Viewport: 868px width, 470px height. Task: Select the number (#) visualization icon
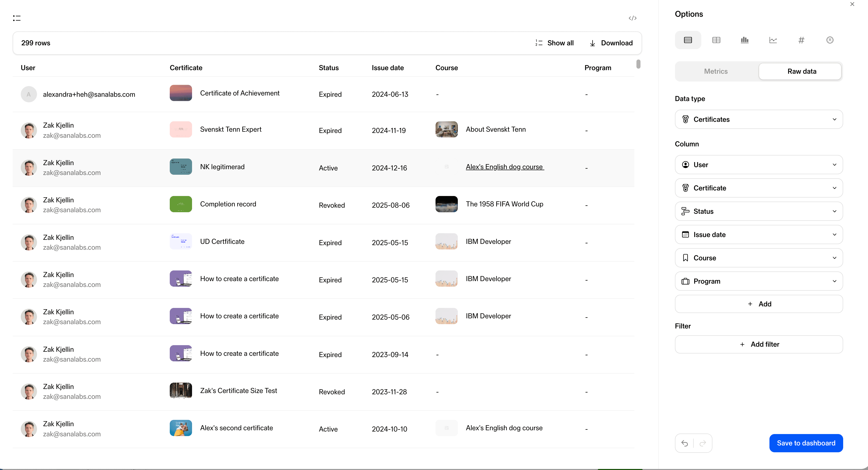801,40
